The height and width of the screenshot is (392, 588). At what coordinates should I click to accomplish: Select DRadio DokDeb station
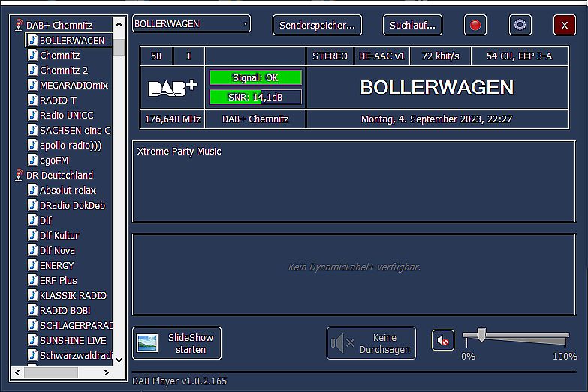click(72, 205)
